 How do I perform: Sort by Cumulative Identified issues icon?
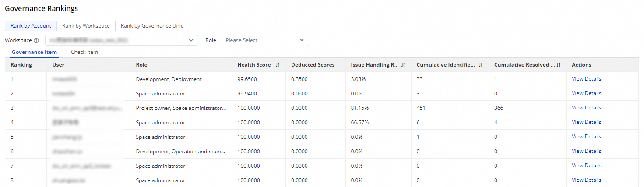pos(481,65)
